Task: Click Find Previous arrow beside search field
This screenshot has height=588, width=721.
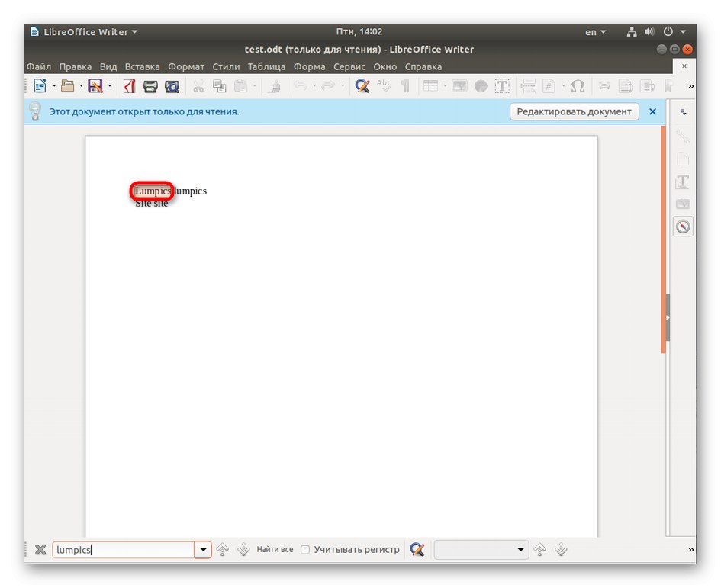Action: pyautogui.click(x=223, y=549)
